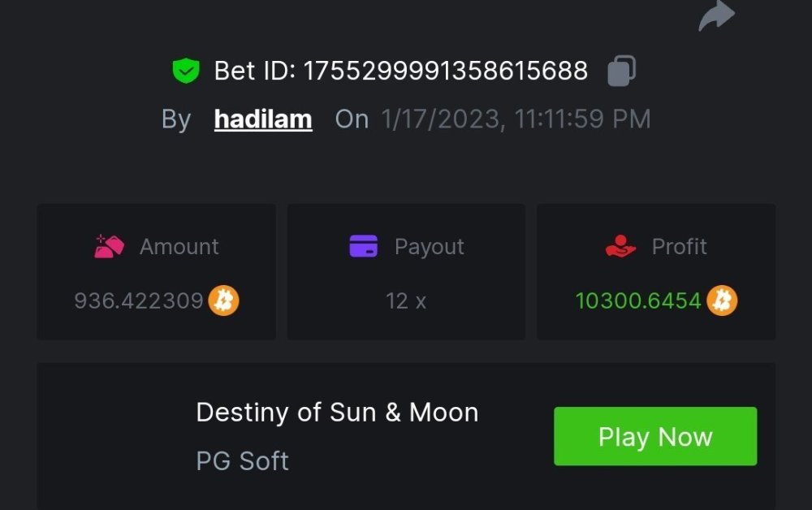Screen dimensions: 812x510
Task: Click the Payout label
Action: pyautogui.click(x=429, y=246)
